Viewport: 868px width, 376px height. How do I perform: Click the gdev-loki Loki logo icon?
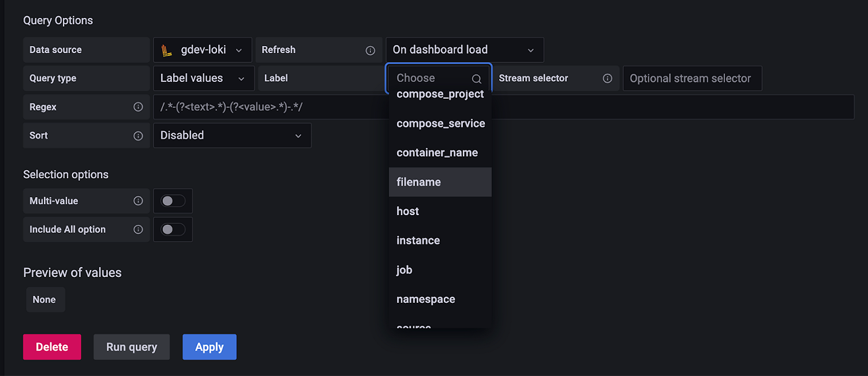tap(167, 50)
